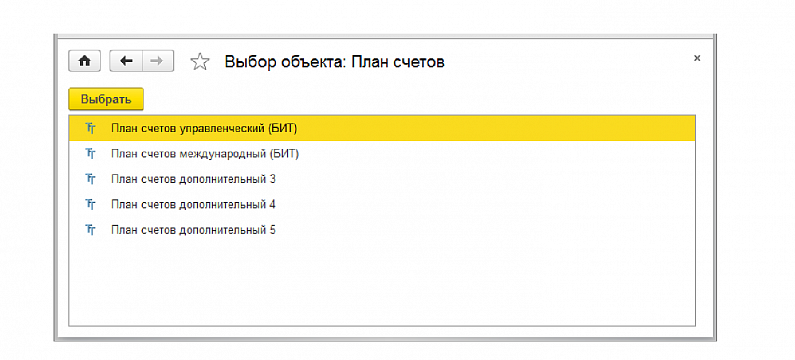Image resolution: width=795 pixels, height=360 pixels.
Task: Add to favorites with the star icon
Action: (200, 62)
